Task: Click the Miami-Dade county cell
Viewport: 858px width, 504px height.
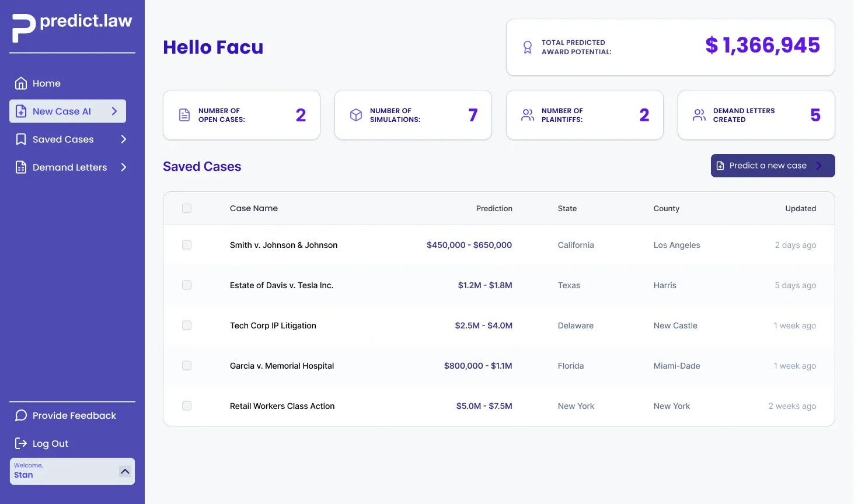Action: [x=677, y=366]
